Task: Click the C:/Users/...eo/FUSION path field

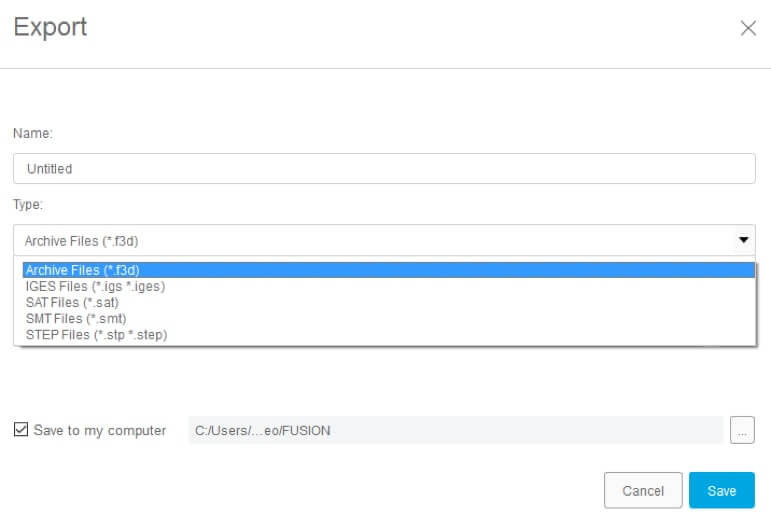Action: click(x=456, y=430)
